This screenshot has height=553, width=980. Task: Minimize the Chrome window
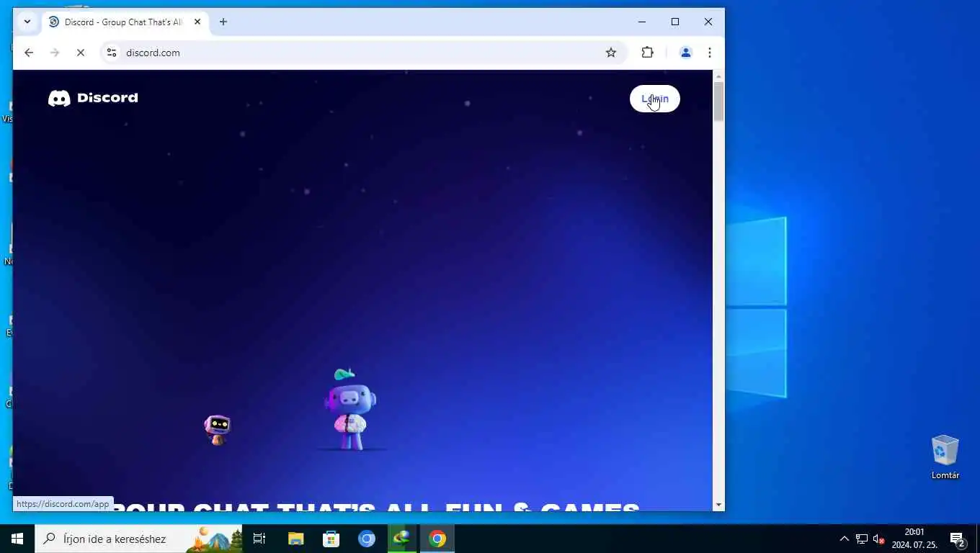tap(642, 22)
